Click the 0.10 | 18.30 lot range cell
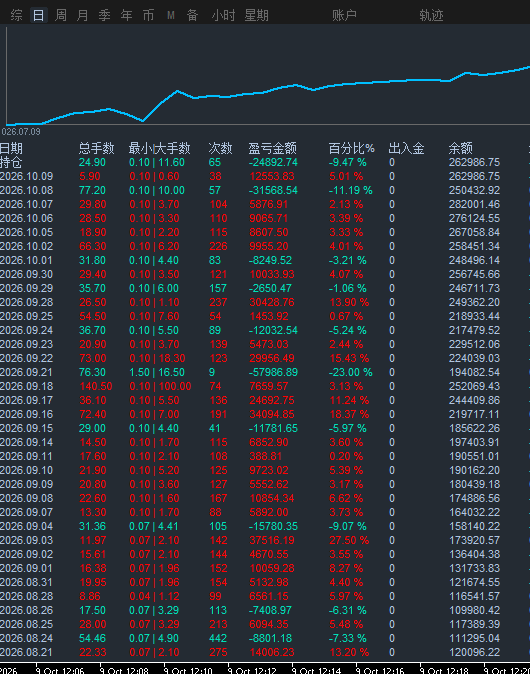530x674 pixels. (157, 358)
